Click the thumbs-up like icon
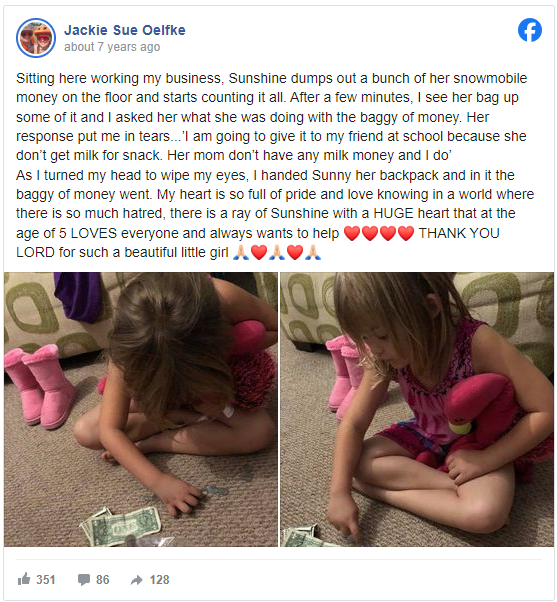Screen dimensions: 557x602 24,579
